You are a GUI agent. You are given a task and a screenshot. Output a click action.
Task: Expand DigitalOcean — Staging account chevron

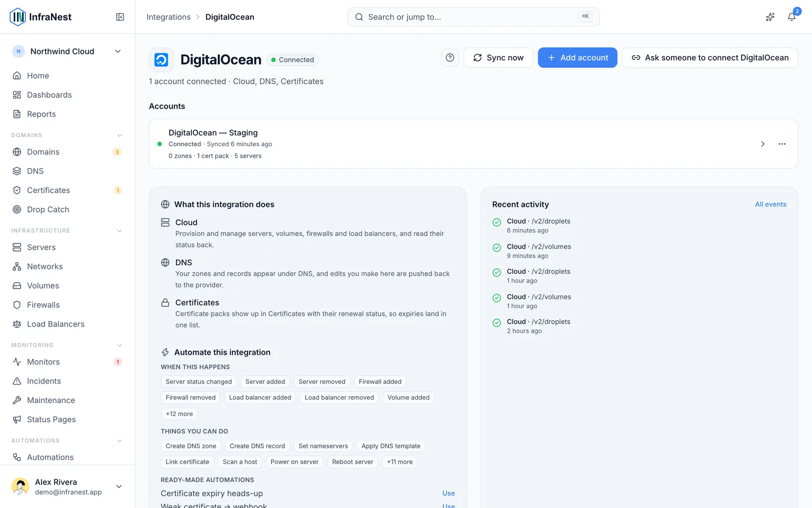pyautogui.click(x=762, y=144)
